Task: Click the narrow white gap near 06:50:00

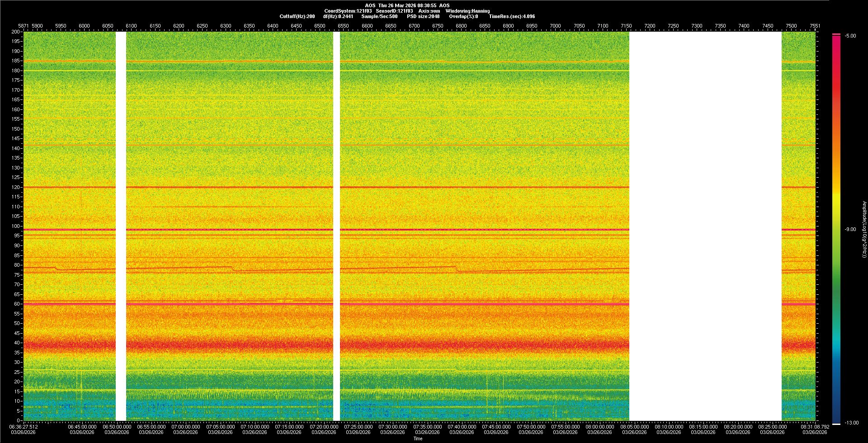Action: point(121,226)
